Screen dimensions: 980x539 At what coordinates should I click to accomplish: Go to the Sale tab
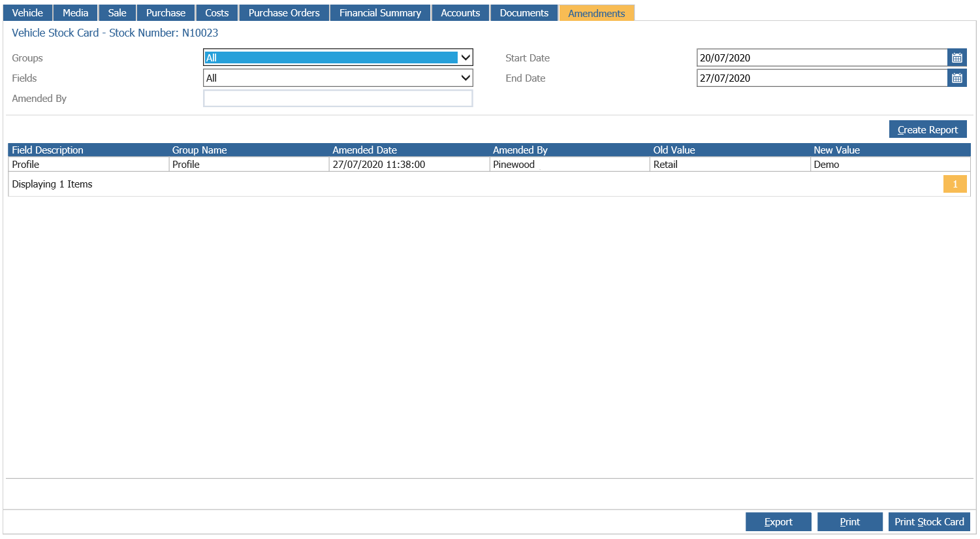click(118, 13)
